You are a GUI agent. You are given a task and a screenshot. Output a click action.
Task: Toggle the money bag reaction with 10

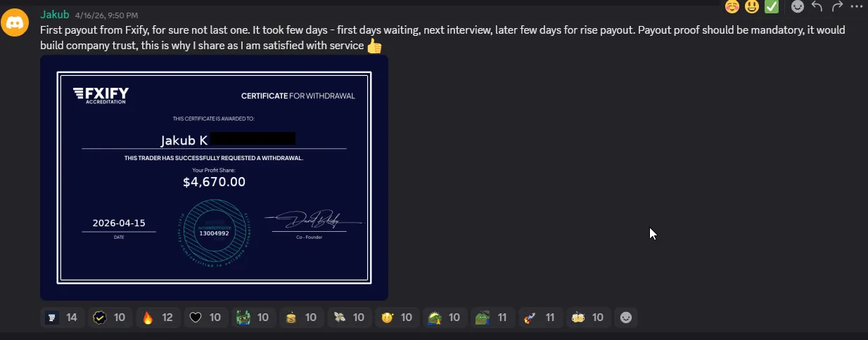301,318
